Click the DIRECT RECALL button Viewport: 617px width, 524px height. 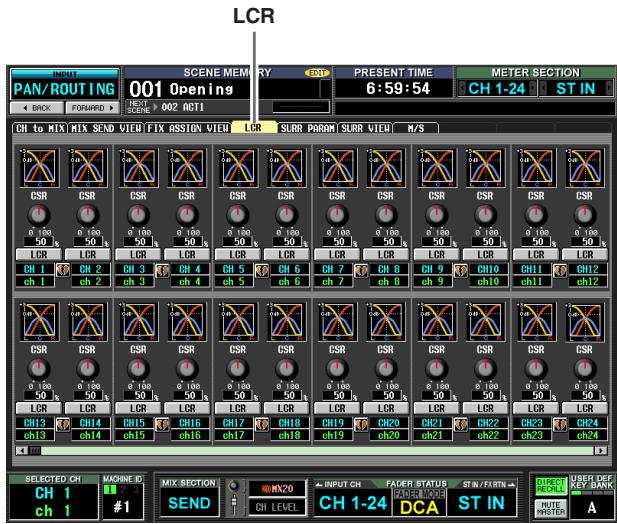pos(550,485)
